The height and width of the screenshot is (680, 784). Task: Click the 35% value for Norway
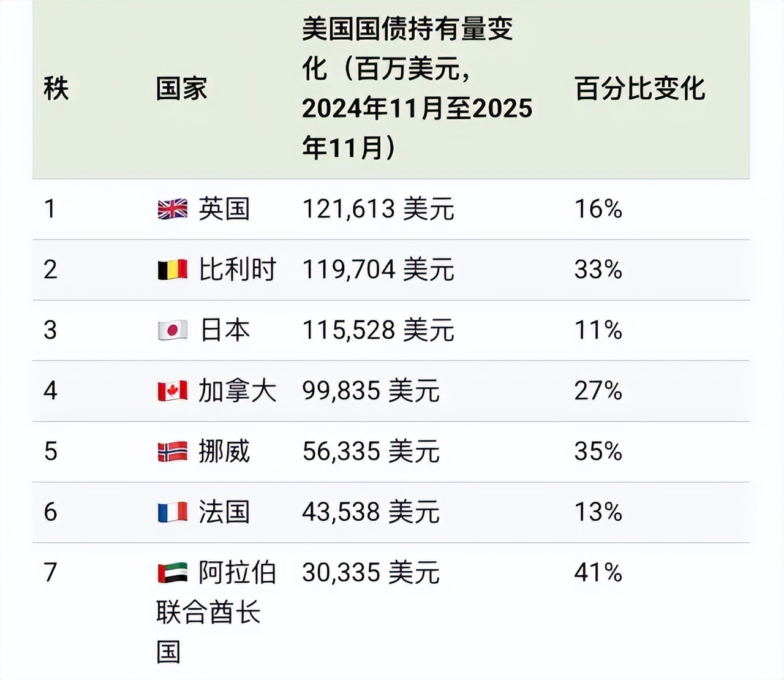[x=598, y=452]
